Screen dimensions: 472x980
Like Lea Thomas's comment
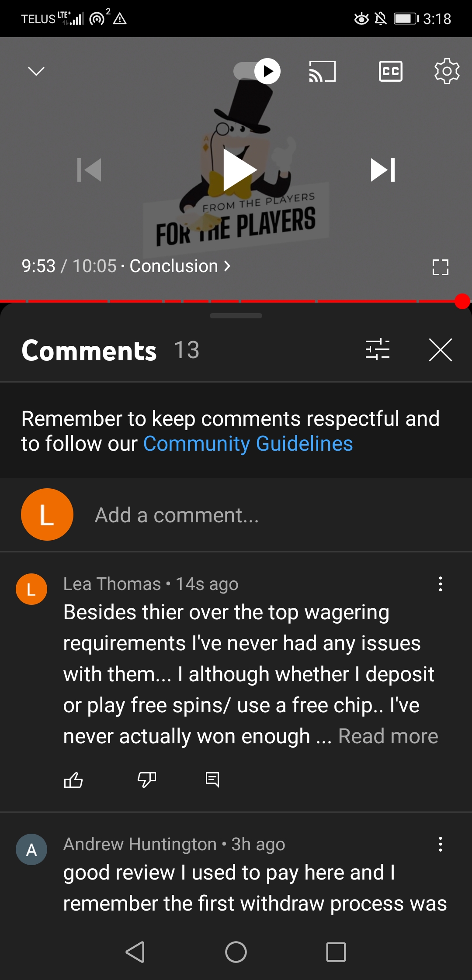pyautogui.click(x=73, y=780)
